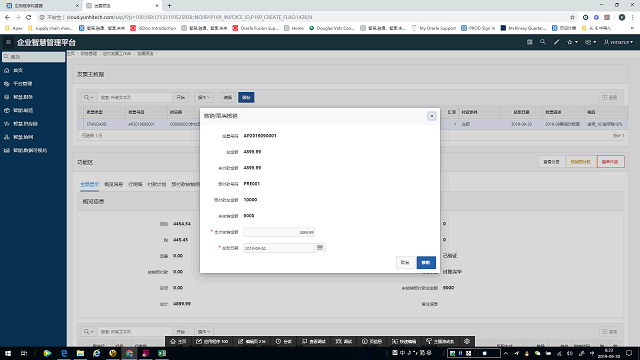Click the blue confirm button in dialog
Viewport: 640px width, 360px height.
point(426,262)
